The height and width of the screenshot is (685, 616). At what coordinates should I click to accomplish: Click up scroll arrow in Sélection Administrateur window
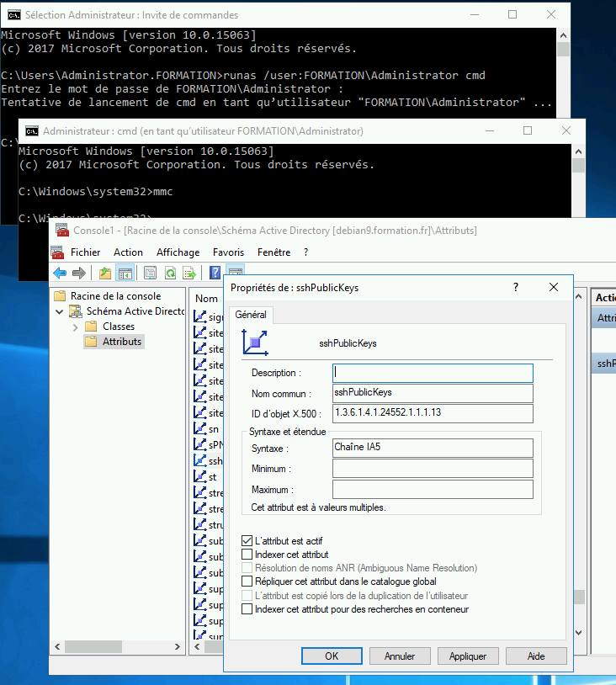(x=563, y=35)
